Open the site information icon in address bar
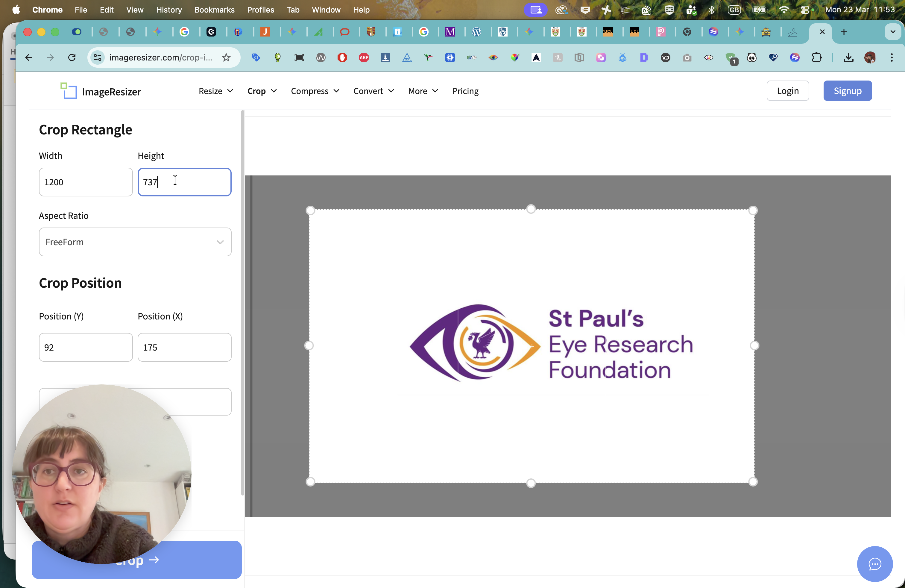The width and height of the screenshot is (905, 588). [98, 57]
